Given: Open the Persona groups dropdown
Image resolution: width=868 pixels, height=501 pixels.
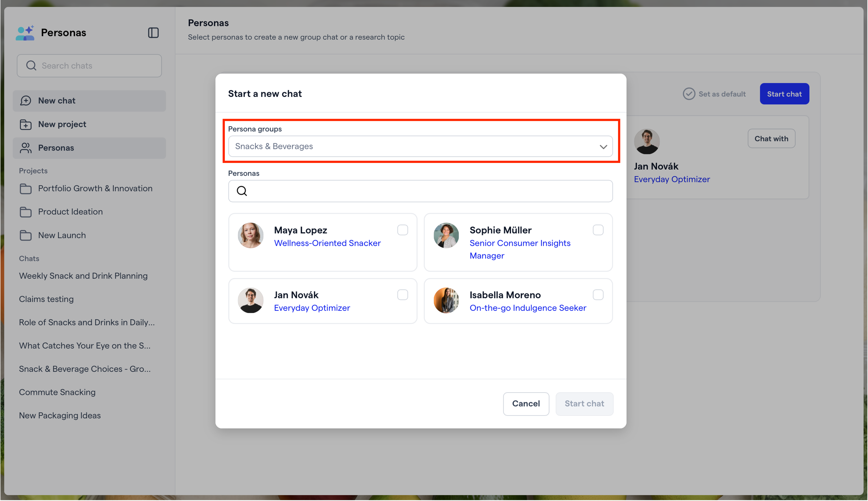Looking at the screenshot, I should [420, 146].
